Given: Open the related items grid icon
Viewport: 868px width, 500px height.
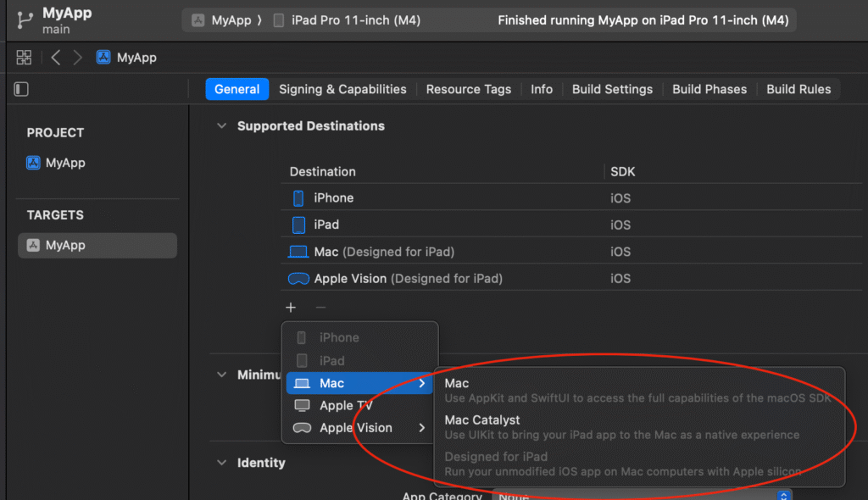Looking at the screenshot, I should point(24,58).
